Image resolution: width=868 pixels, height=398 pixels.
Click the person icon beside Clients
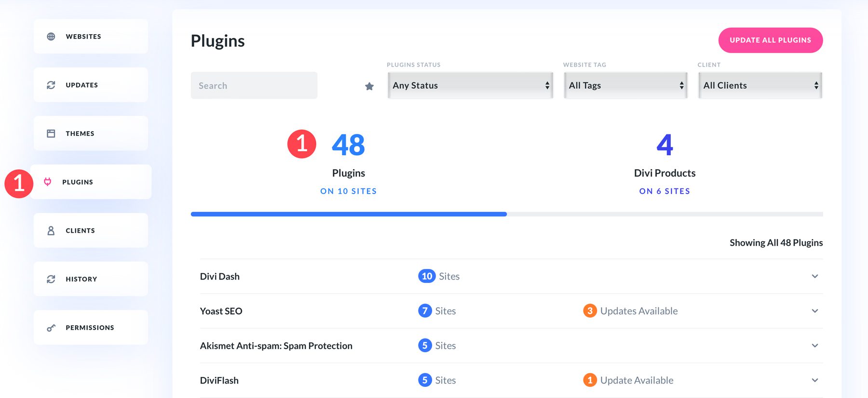click(51, 231)
